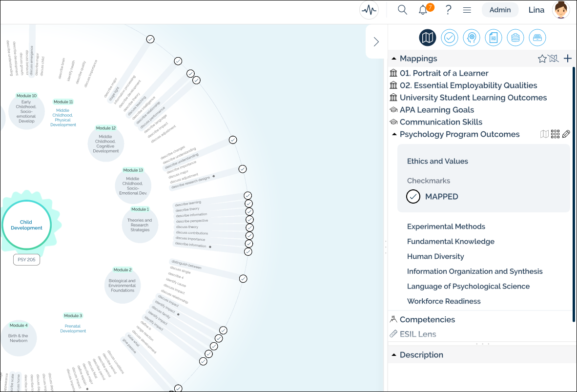The height and width of the screenshot is (392, 577).
Task: Select Workforce Readiness outcome
Action: pyautogui.click(x=444, y=301)
